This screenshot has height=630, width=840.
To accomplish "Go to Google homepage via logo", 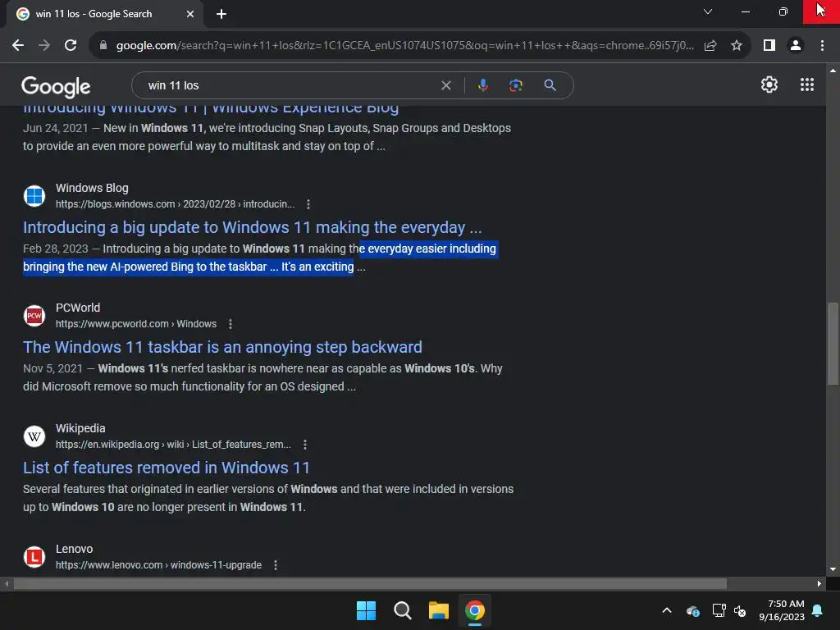I will tap(56, 87).
